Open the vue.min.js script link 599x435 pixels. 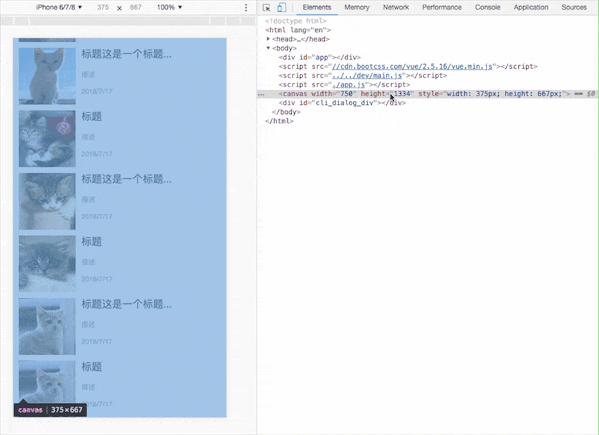pos(412,66)
